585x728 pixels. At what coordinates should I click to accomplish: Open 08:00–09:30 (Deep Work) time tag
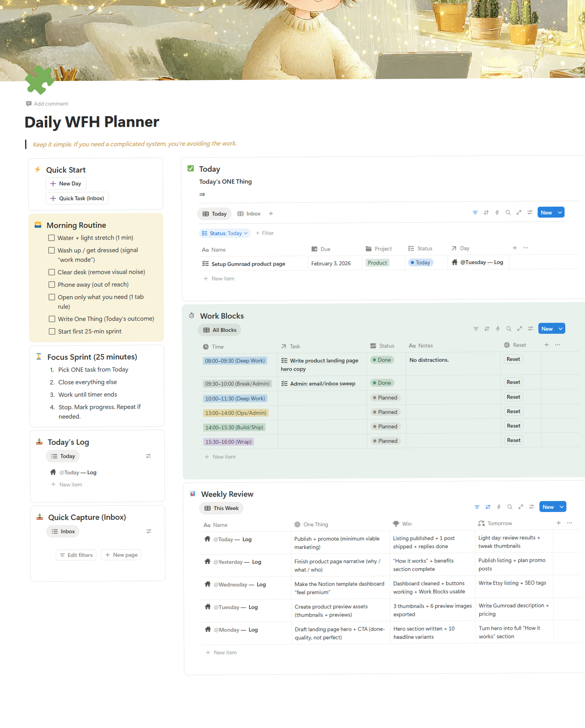235,361
